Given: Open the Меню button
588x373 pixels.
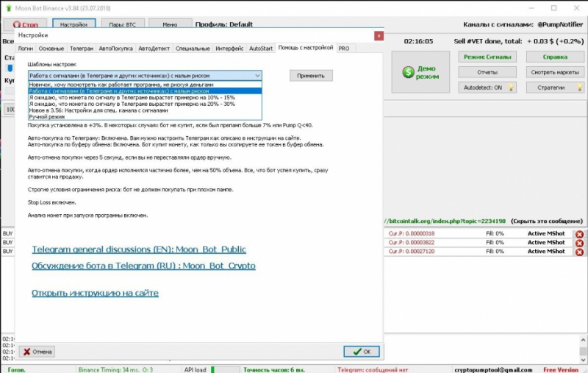Looking at the screenshot, I should [170, 24].
